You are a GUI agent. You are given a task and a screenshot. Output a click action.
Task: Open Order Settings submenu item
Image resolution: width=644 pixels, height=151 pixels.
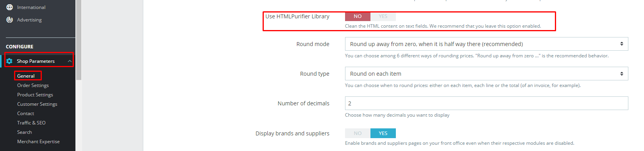pyautogui.click(x=33, y=85)
